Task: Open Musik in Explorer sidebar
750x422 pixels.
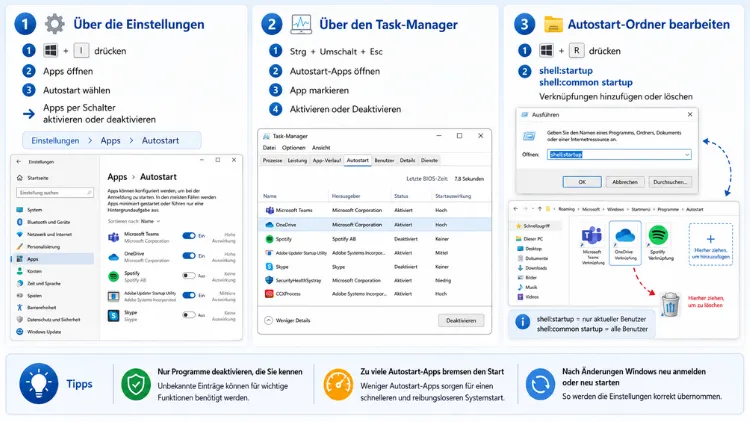Action: (x=528, y=287)
